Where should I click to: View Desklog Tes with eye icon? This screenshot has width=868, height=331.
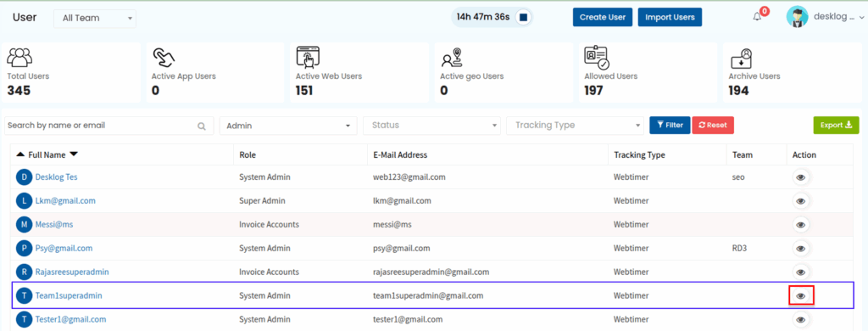coord(800,177)
